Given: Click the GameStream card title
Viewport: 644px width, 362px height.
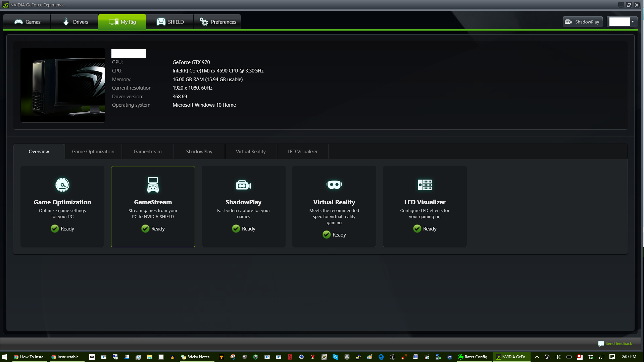Looking at the screenshot, I should (153, 202).
